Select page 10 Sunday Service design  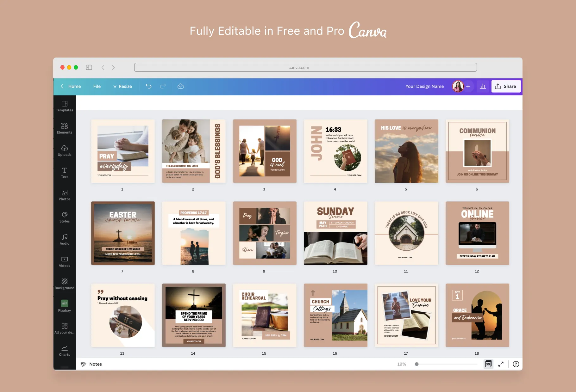click(x=335, y=233)
